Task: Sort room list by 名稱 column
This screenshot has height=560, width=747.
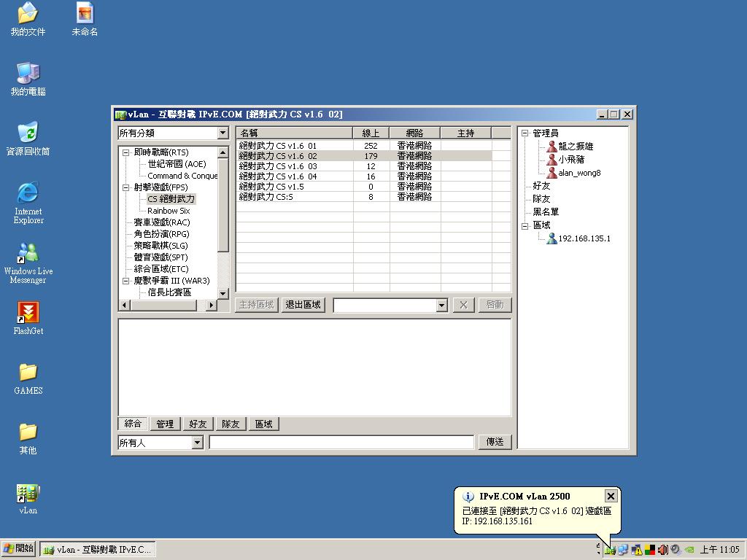Action: pos(295,133)
